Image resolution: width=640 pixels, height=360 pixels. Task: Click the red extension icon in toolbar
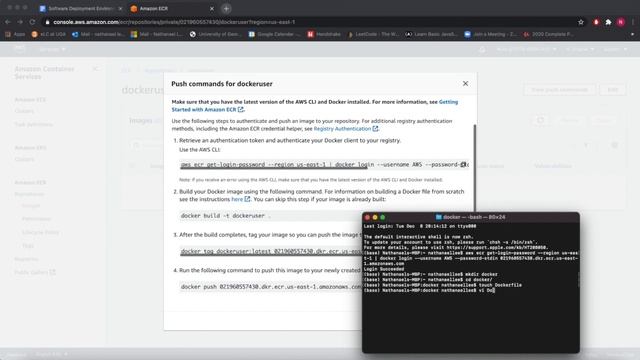pyautogui.click(x=596, y=22)
